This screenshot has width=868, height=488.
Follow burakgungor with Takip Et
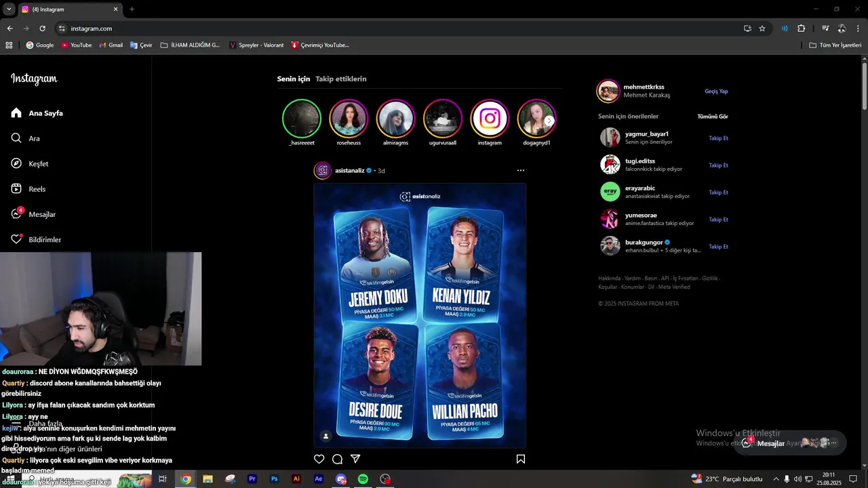pyautogui.click(x=718, y=247)
